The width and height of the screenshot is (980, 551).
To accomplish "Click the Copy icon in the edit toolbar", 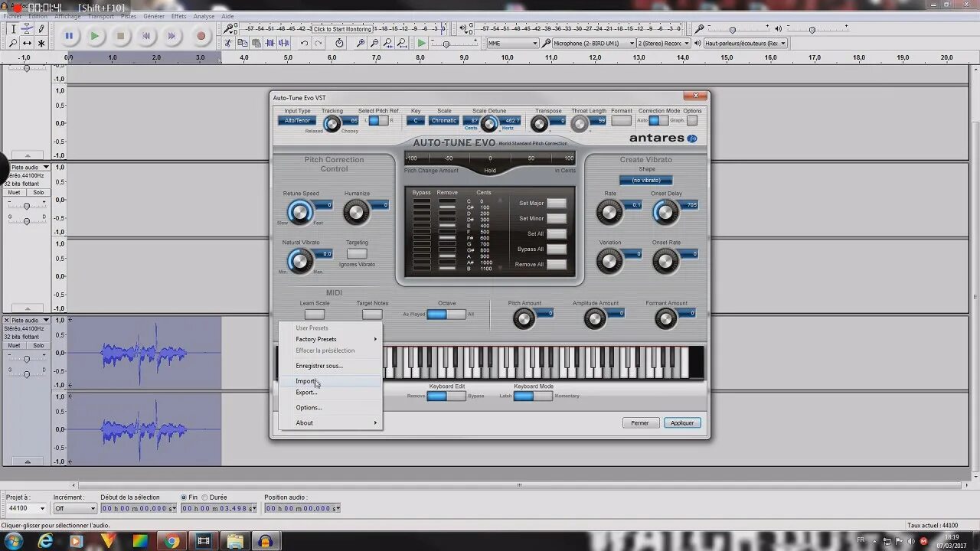I will pyautogui.click(x=243, y=44).
